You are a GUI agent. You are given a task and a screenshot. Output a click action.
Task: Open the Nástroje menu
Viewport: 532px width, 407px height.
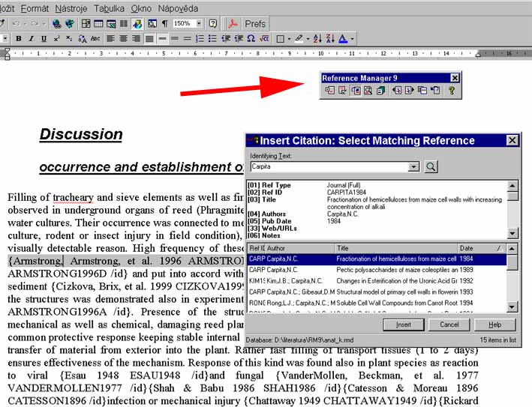point(71,8)
